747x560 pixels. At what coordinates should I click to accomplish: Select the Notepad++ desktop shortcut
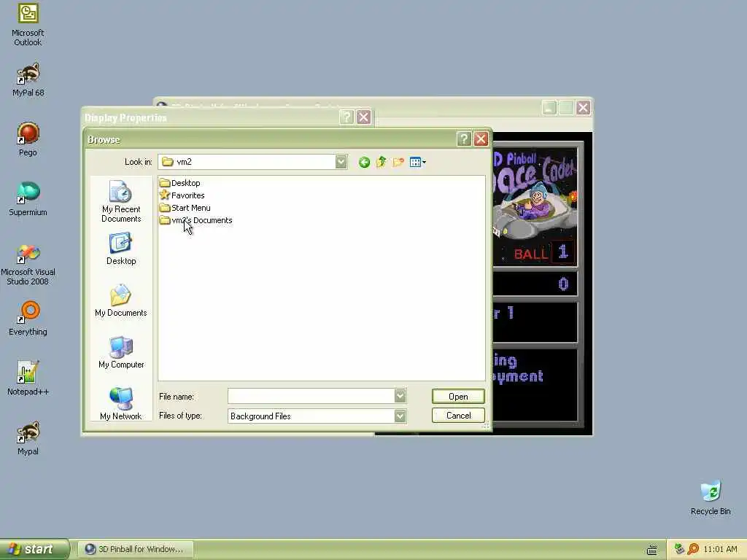28,378
